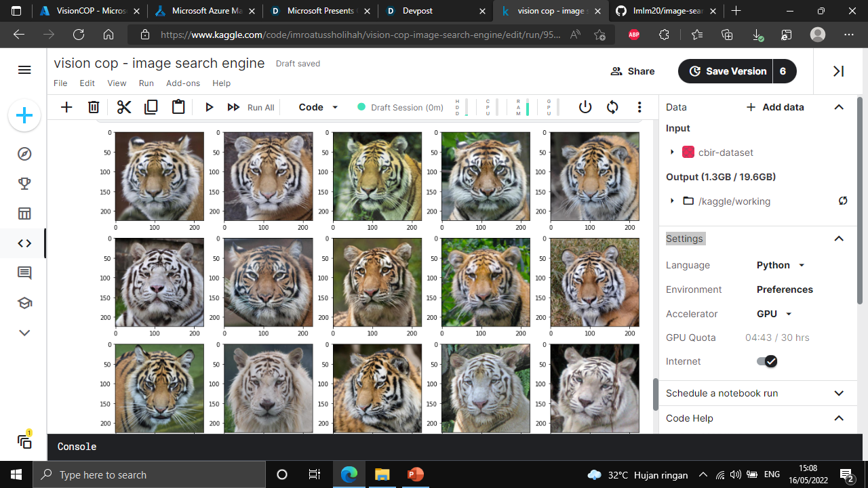The height and width of the screenshot is (488, 868).
Task: Open the Accelerator GPU dropdown
Action: pyautogui.click(x=774, y=314)
